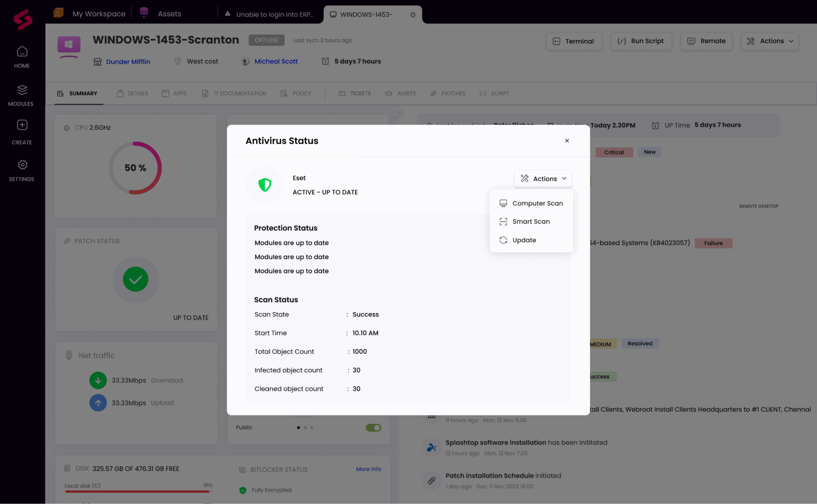The image size is (817, 504).
Task: Click the green antivirus shield icon
Action: 264,185
